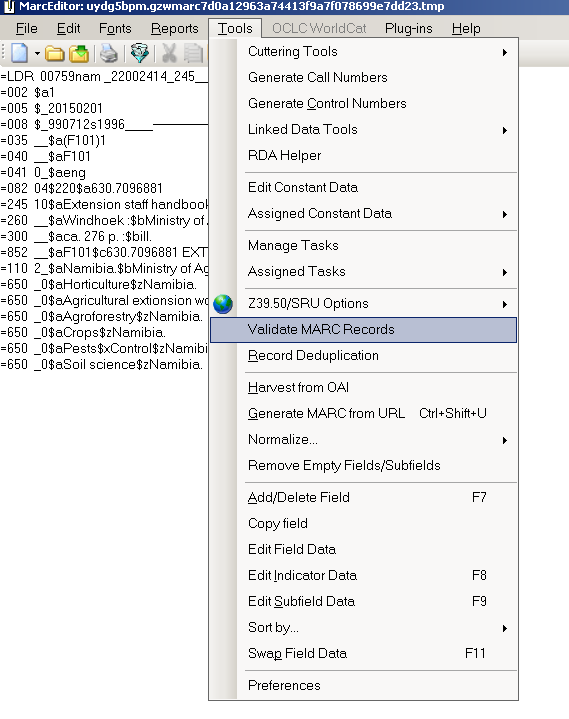The height and width of the screenshot is (719, 569).
Task: Click the globe icon beside Z39.50/SRU Options
Action: [x=223, y=304]
